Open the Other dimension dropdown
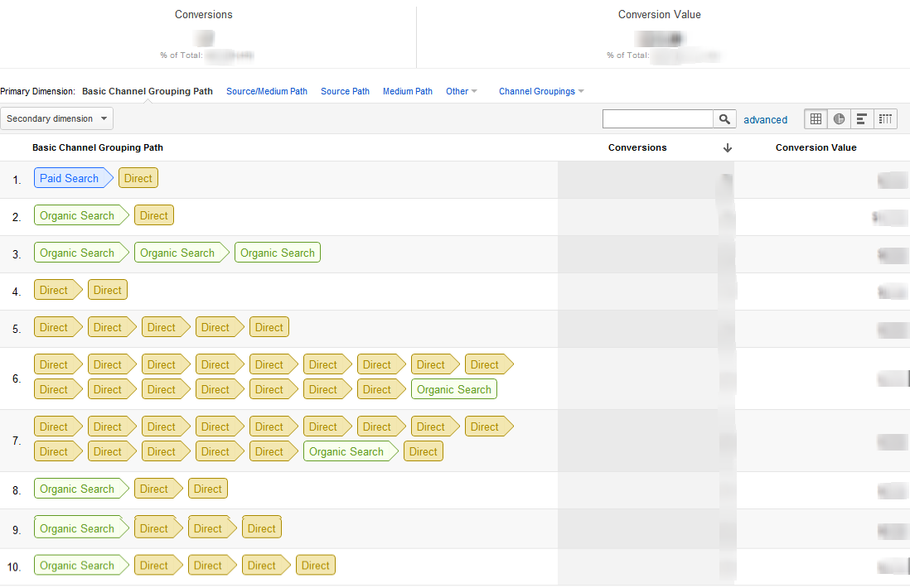 (x=461, y=91)
